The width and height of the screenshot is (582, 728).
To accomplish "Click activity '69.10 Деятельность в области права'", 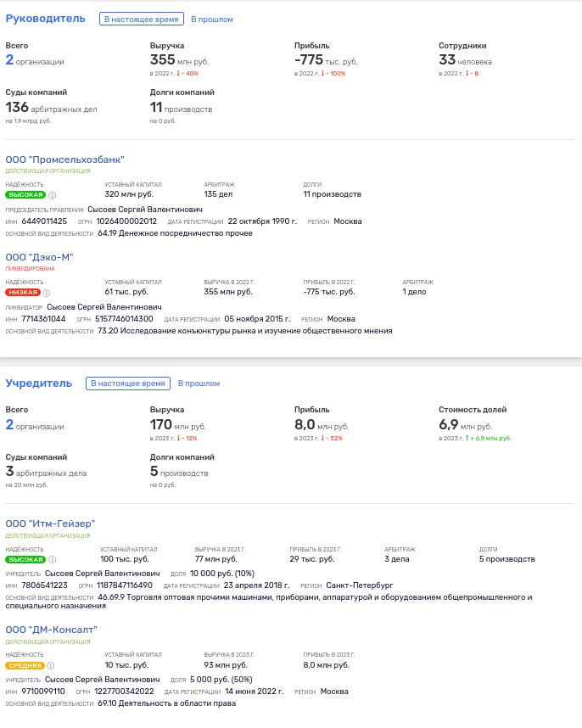I will [x=166, y=704].
